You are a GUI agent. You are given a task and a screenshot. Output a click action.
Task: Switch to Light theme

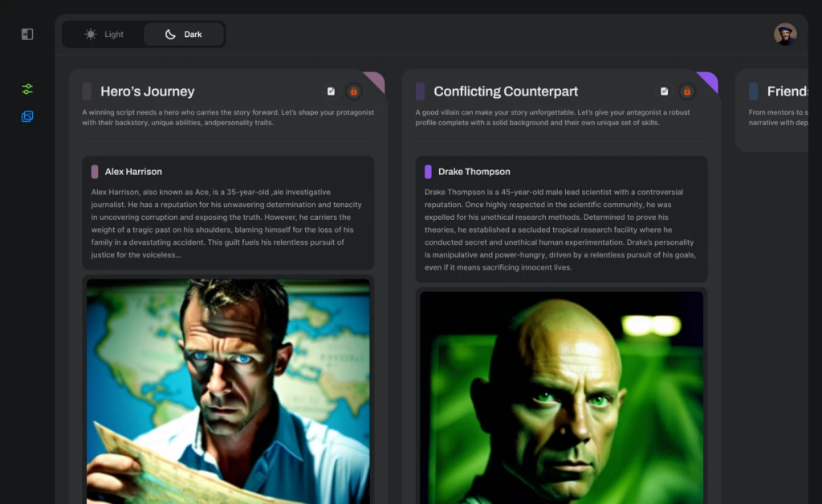pyautogui.click(x=104, y=34)
